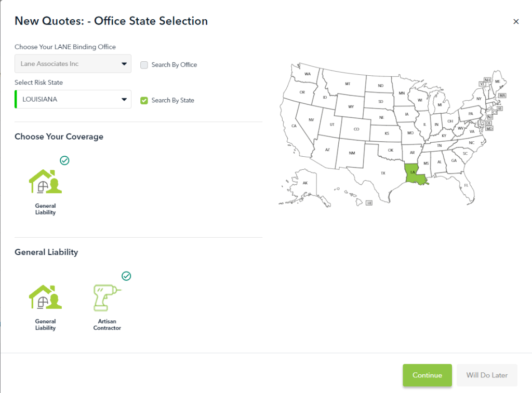
Task: Open the LANE Binding Office dropdown
Action: (x=72, y=63)
